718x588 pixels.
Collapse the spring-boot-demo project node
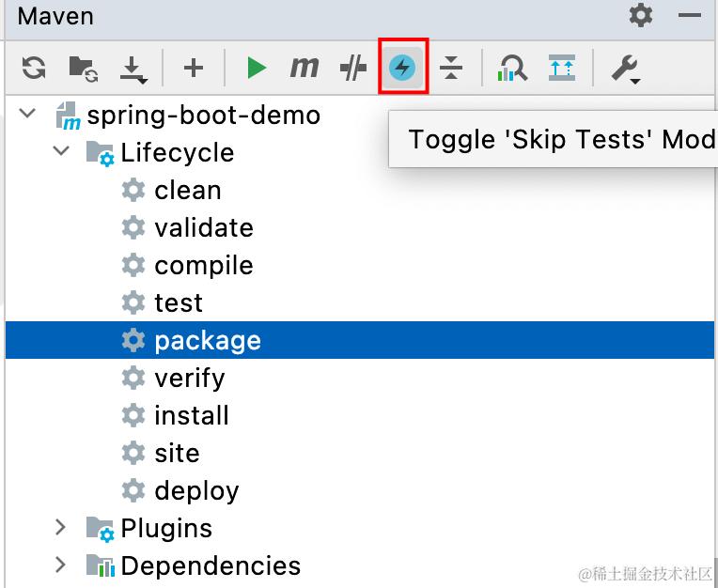click(x=28, y=115)
